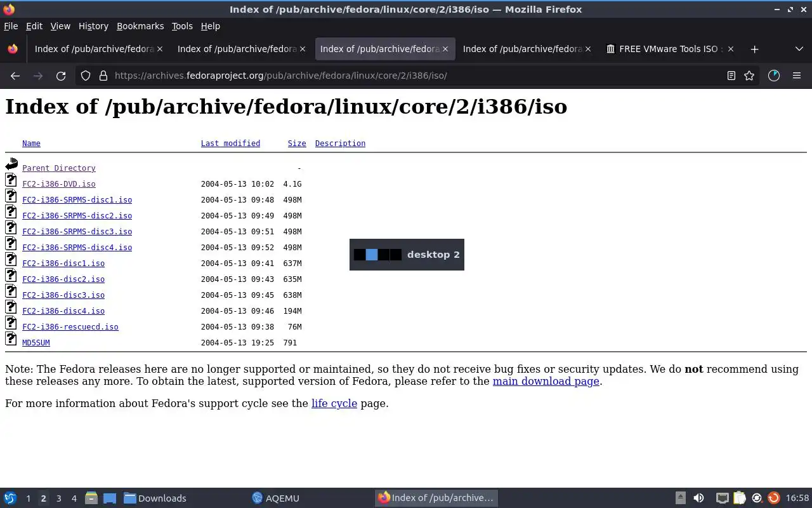
Task: Open the History menu
Action: pos(93,26)
